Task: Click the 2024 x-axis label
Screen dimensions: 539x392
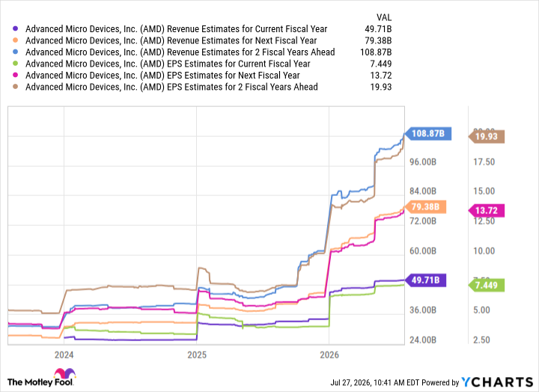Action: pos(64,355)
